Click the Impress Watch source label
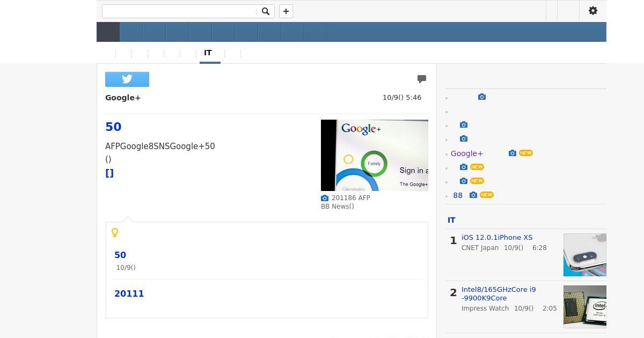The height and width of the screenshot is (338, 644). point(485,308)
